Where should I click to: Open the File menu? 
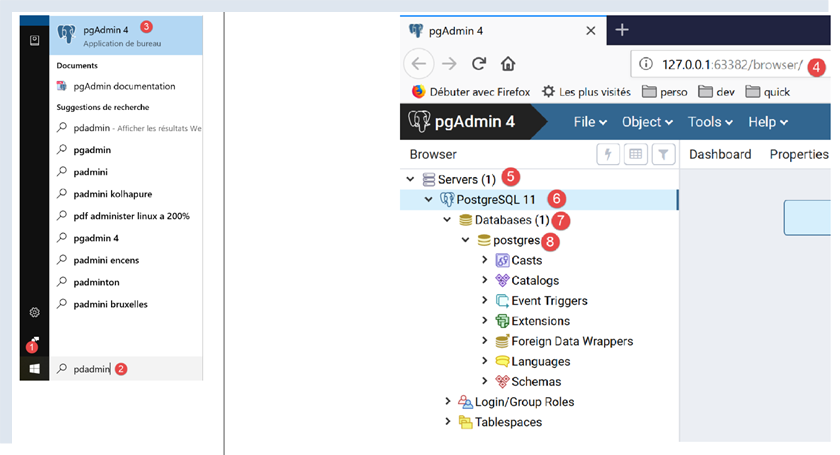[x=590, y=122]
